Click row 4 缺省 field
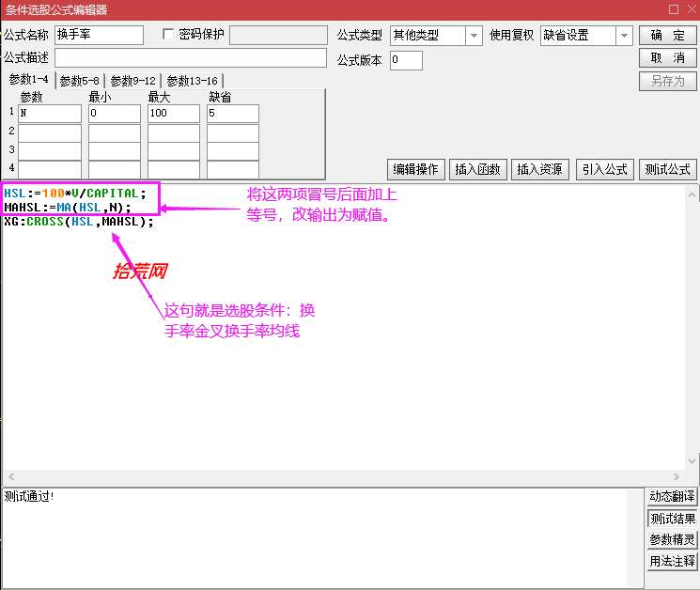 click(233, 170)
